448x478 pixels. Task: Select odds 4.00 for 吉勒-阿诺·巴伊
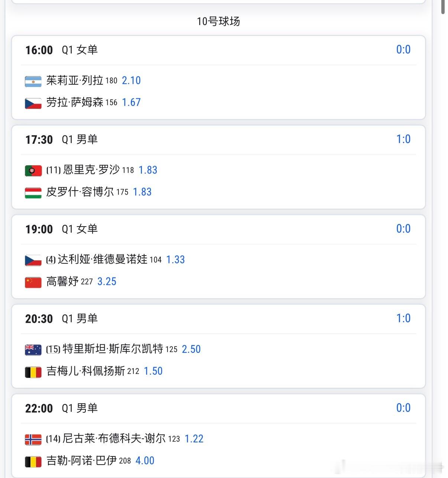tap(145, 461)
